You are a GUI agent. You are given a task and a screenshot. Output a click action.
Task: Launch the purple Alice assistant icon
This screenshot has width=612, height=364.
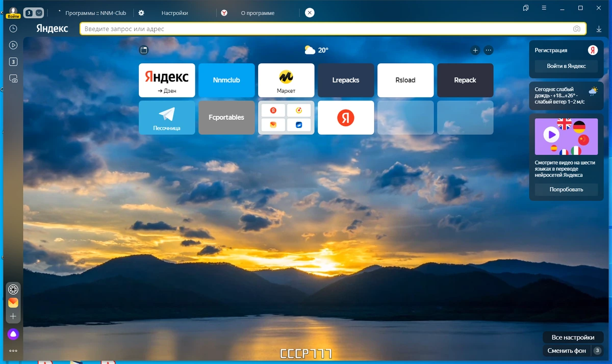[x=13, y=334]
